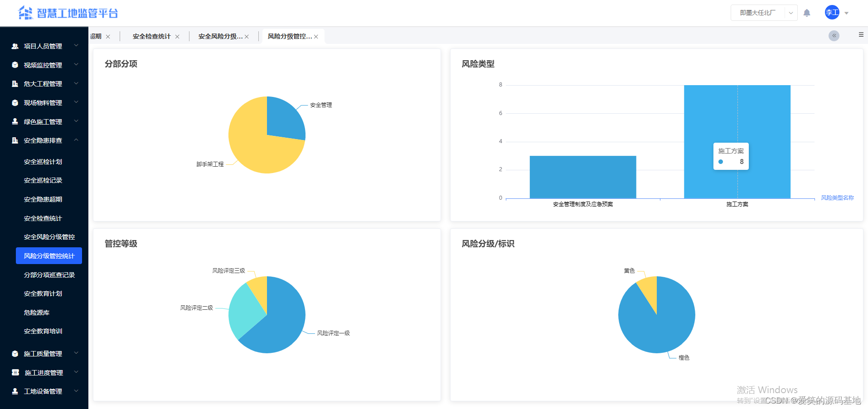Open 安全巡检记录 submenu item
The width and height of the screenshot is (868, 409).
pos(43,180)
